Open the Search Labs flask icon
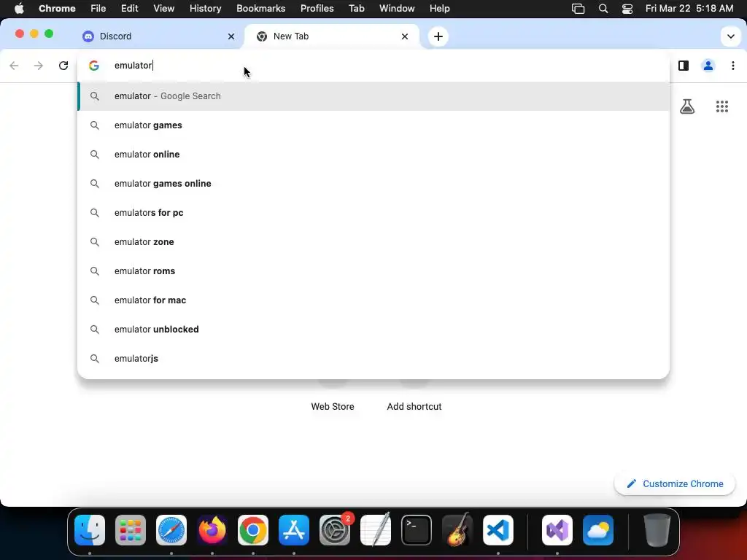This screenshot has height=560, width=747. [x=687, y=106]
